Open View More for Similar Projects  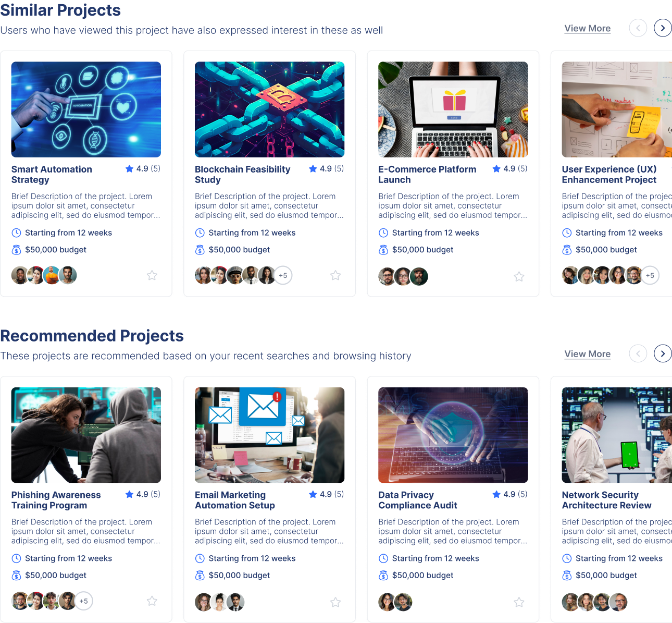[x=588, y=29]
